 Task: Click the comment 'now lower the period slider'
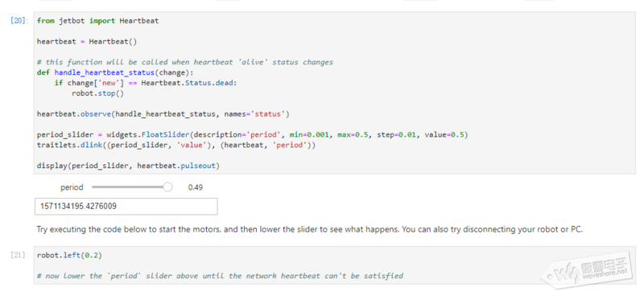pyautogui.click(x=220, y=276)
